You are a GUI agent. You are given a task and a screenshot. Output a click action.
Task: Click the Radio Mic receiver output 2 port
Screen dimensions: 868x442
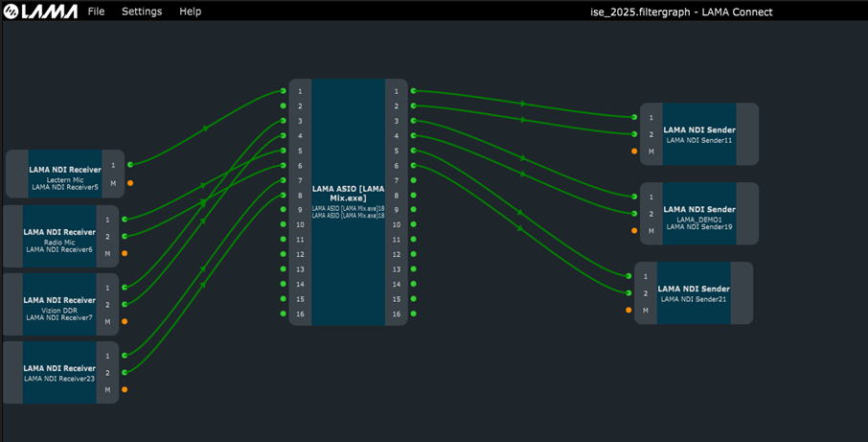click(125, 236)
